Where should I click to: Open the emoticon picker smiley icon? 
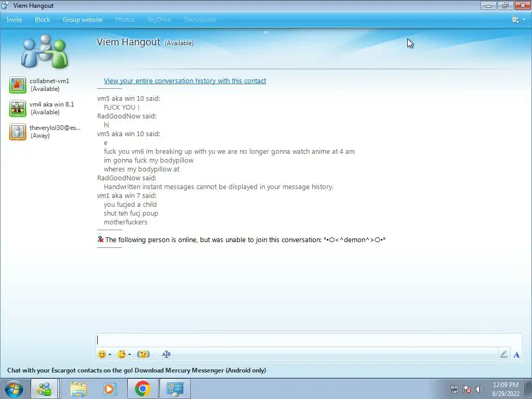[102, 354]
